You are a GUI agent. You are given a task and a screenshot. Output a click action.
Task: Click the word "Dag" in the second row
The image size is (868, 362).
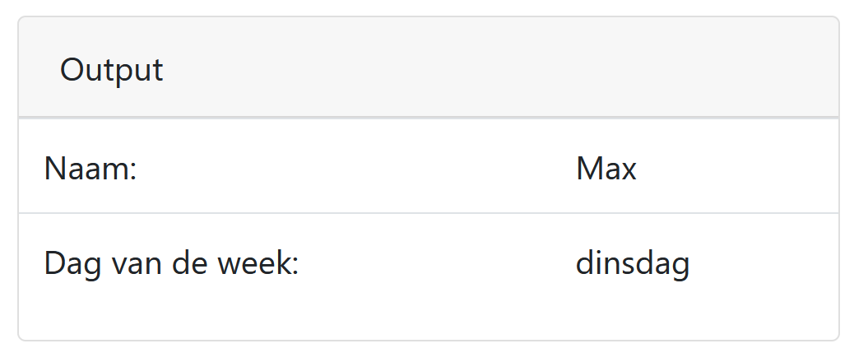click(x=68, y=265)
